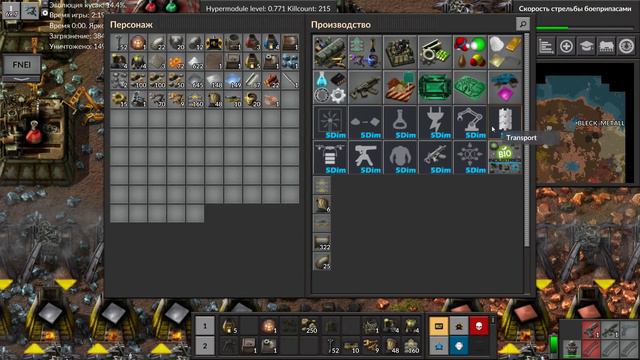Select the crafting category with chemical molecules

point(470,52)
